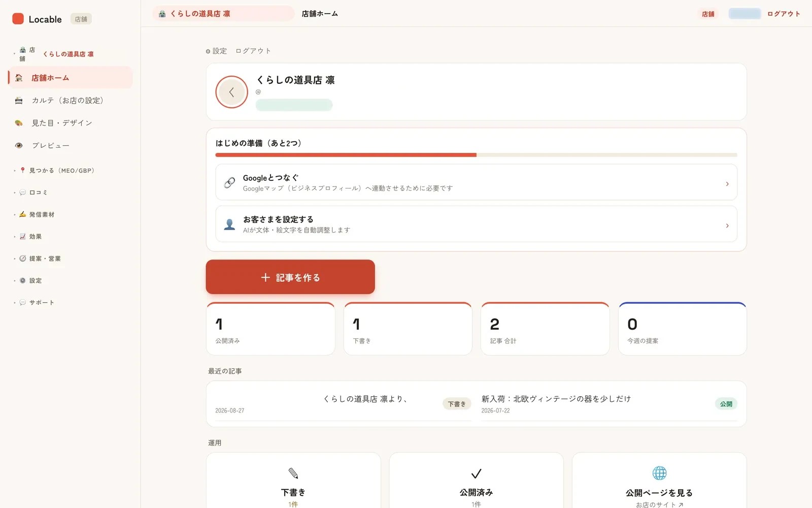The image size is (812, 508).
Task: Click the 店舗 tag next to Locable
Action: click(81, 19)
